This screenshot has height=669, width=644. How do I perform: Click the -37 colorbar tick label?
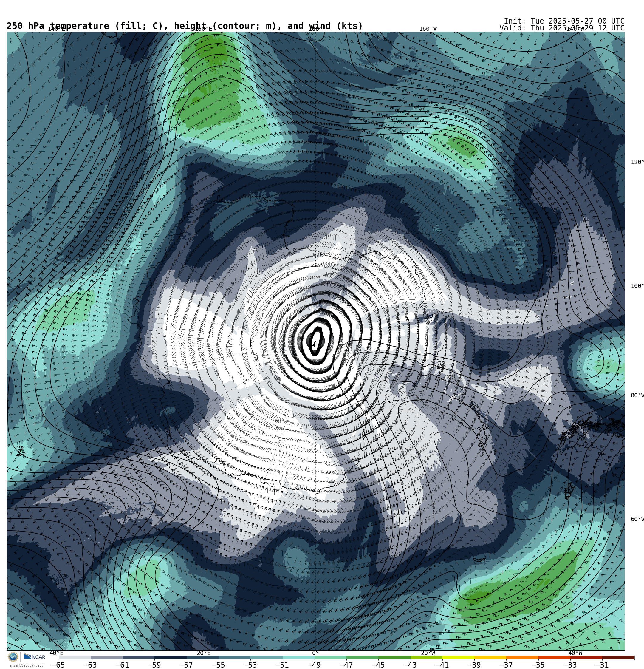click(x=507, y=665)
